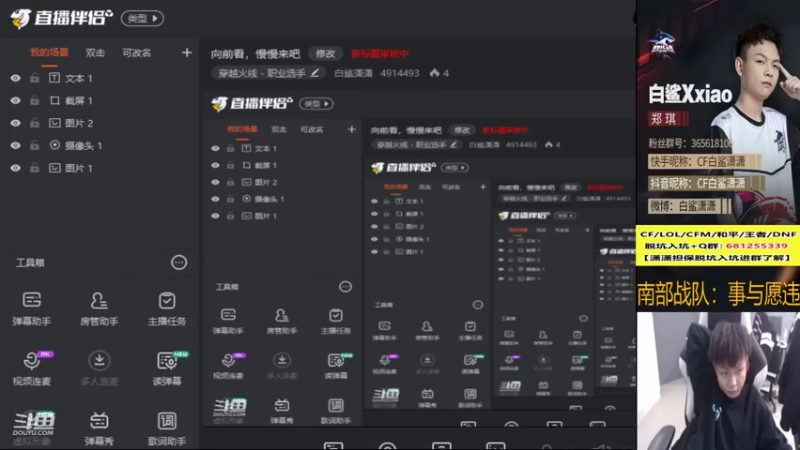Select the 南部战队 scrolling text in preview

[x=718, y=294]
